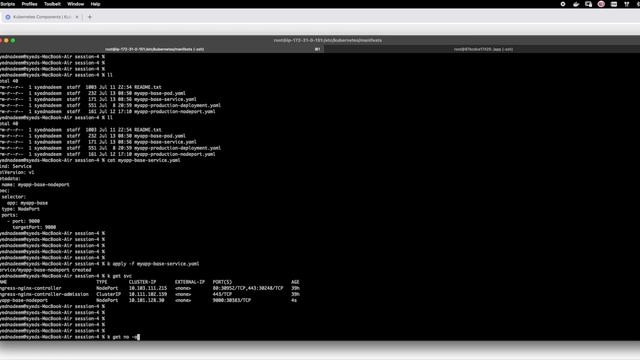Click the Kubernetes favicon on browser tab

click(8, 17)
